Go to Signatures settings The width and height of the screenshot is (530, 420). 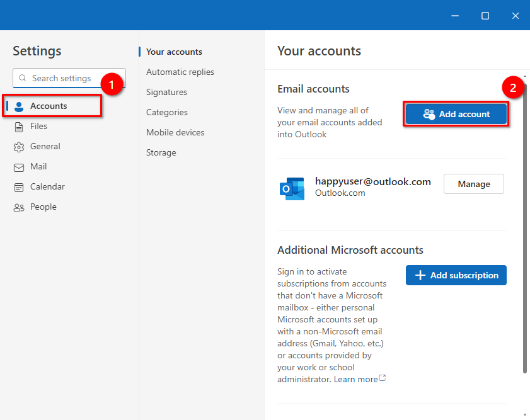166,92
